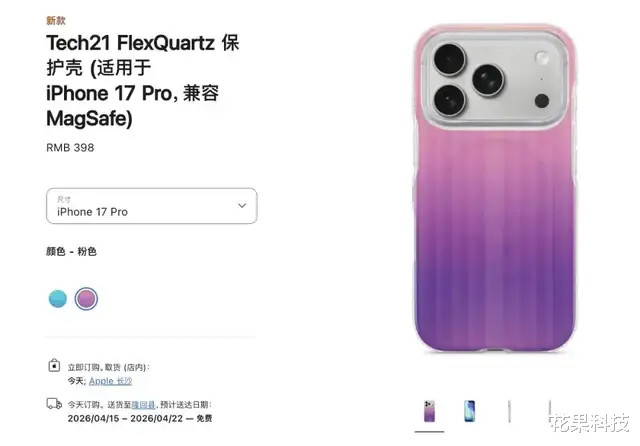This screenshot has width=640, height=446.
Task: Click the chevron arrow in size selector
Action: coord(242,205)
